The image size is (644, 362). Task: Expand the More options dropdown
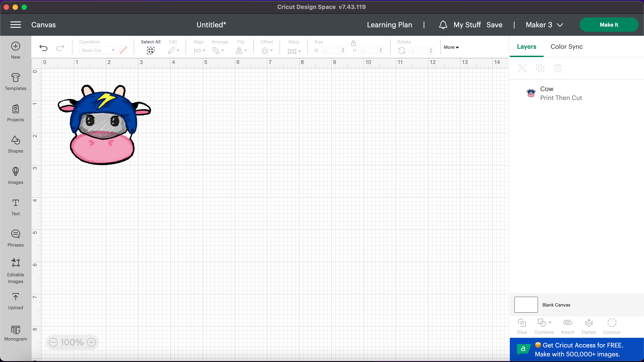(451, 47)
